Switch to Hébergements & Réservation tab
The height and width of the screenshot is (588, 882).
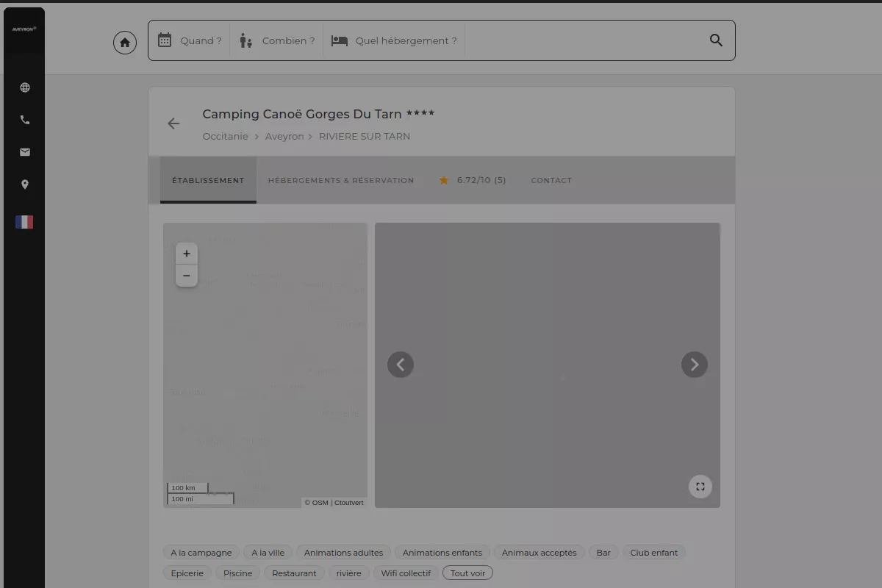[x=341, y=180]
